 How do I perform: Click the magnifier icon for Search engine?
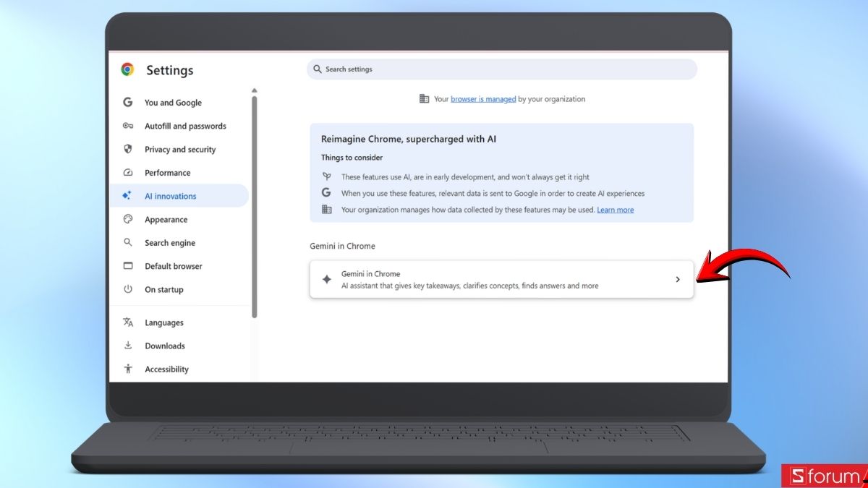coord(128,243)
